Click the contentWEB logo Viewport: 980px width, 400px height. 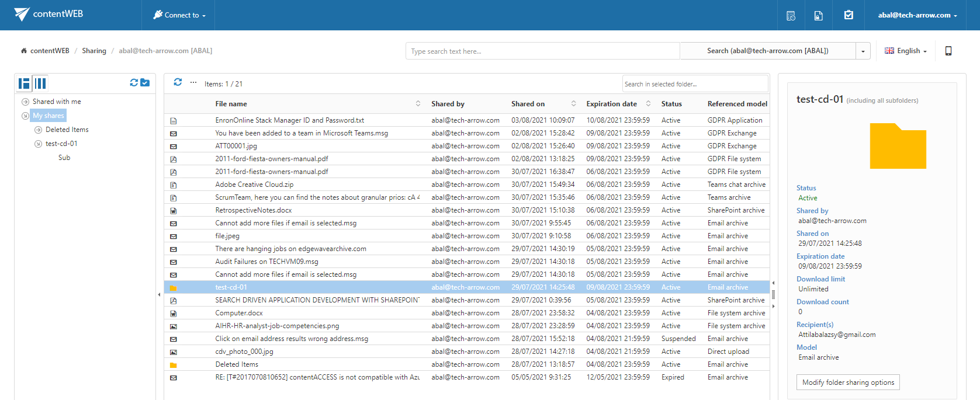point(49,14)
